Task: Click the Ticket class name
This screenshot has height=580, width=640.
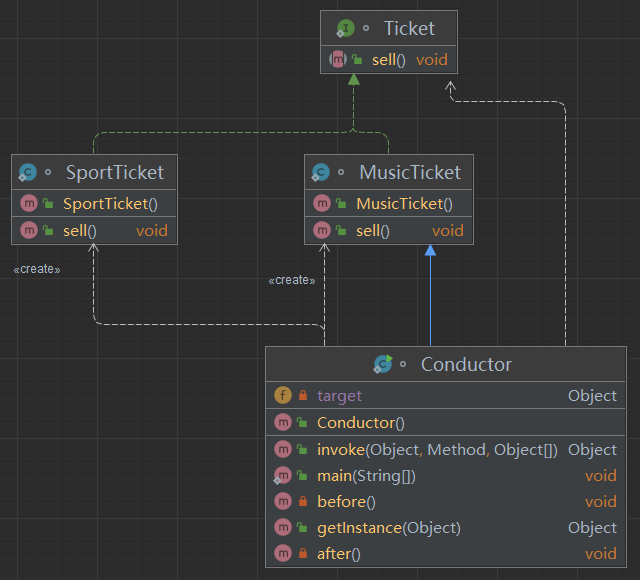Action: (x=409, y=29)
